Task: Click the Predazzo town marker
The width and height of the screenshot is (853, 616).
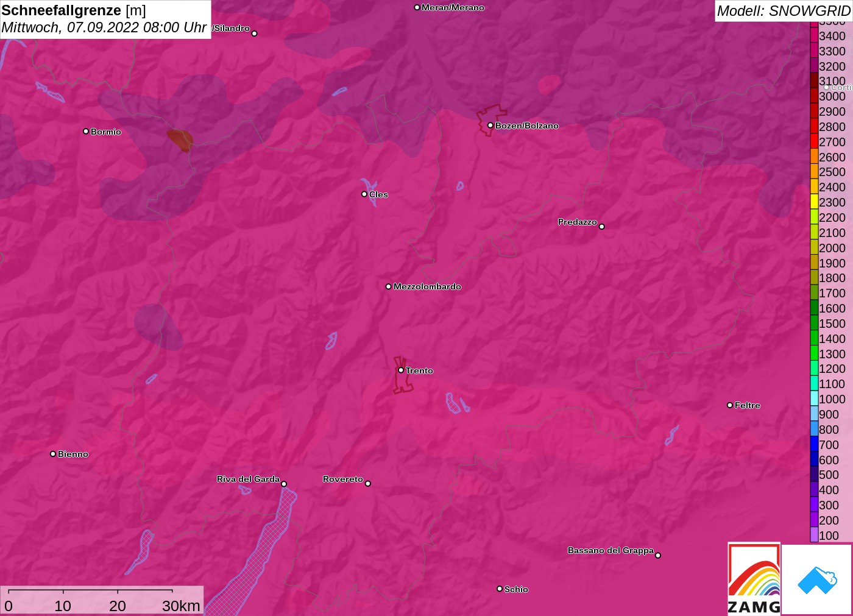Action: point(602,227)
